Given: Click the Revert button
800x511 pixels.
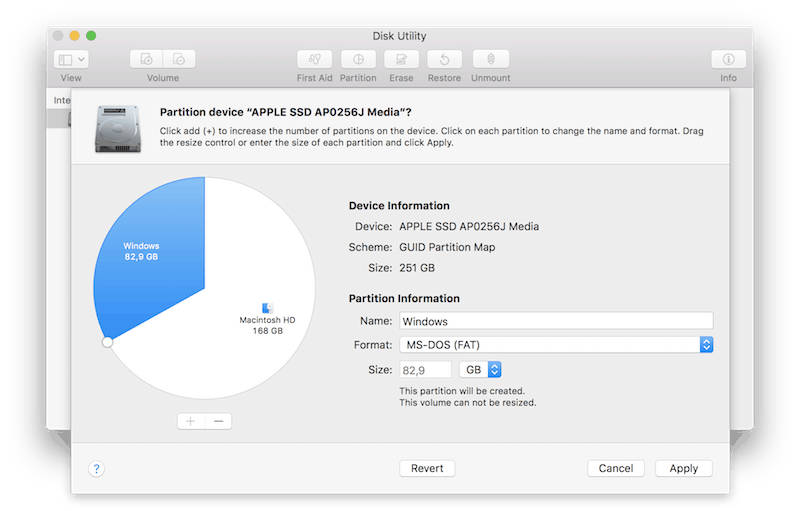Looking at the screenshot, I should pyautogui.click(x=427, y=468).
